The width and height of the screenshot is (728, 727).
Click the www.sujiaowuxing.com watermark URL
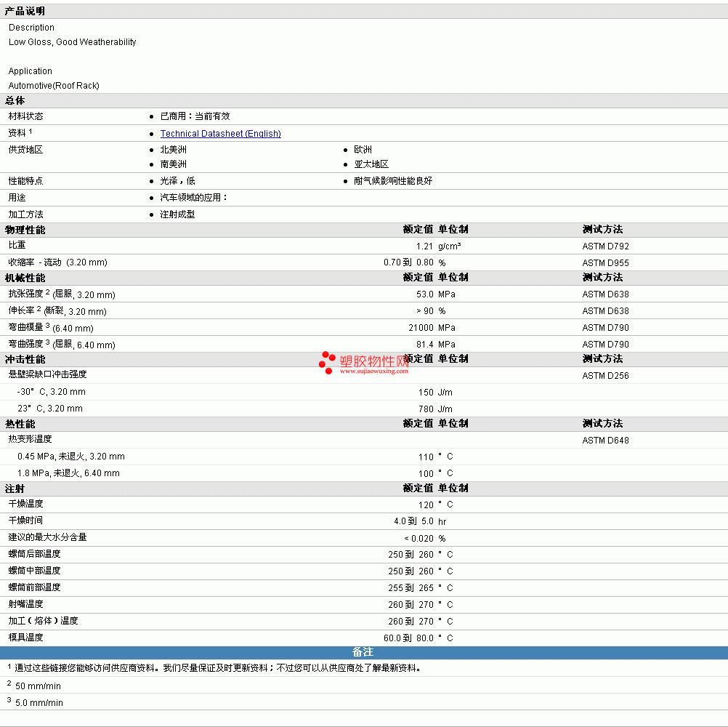[x=373, y=371]
